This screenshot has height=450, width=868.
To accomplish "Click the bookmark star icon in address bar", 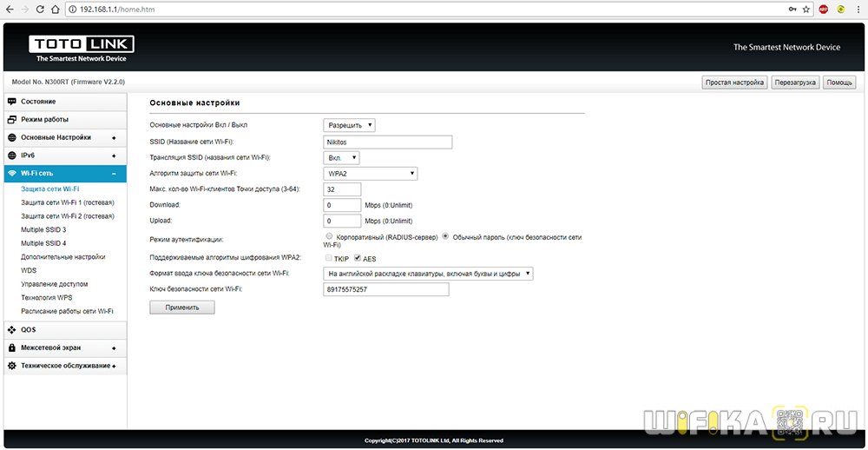I will click(806, 9).
